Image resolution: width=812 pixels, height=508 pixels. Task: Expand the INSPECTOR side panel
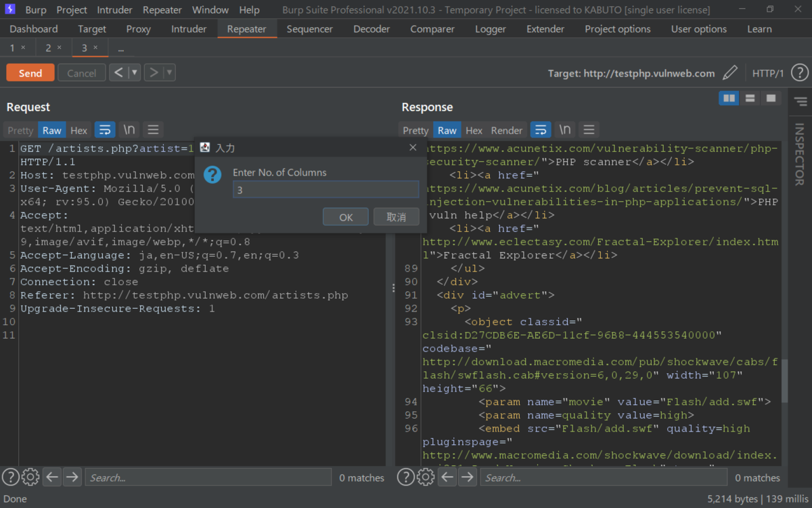800,154
